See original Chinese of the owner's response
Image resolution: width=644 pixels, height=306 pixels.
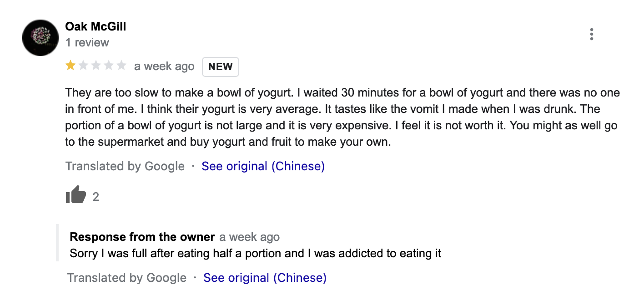265,278
